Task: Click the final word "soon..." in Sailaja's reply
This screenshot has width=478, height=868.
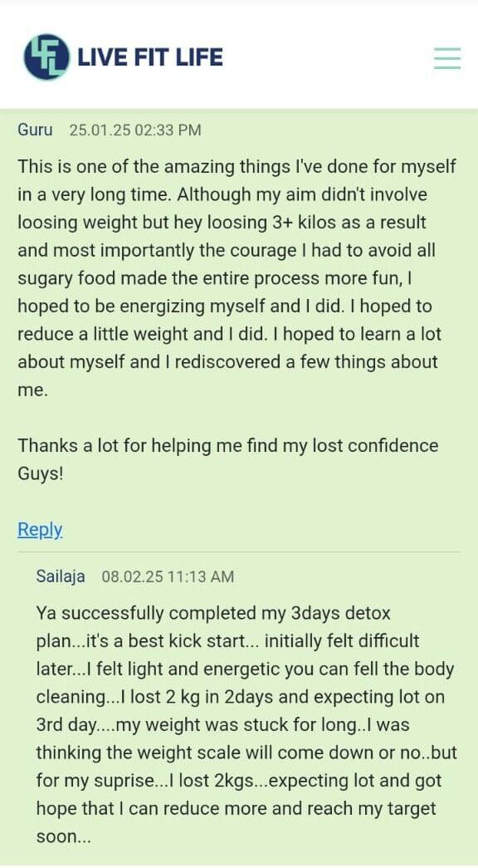Action: tap(64, 837)
